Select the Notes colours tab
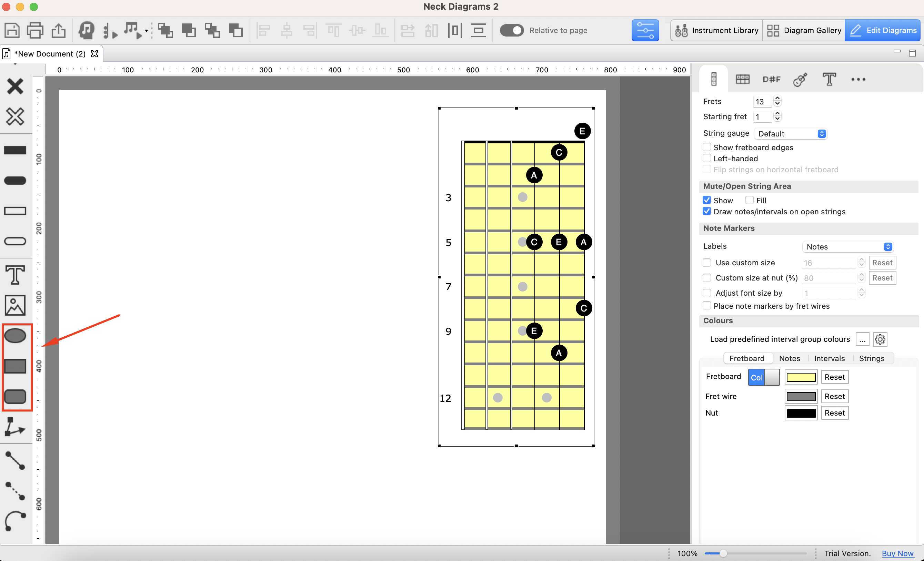Screen dimensions: 924x561 (x=790, y=358)
